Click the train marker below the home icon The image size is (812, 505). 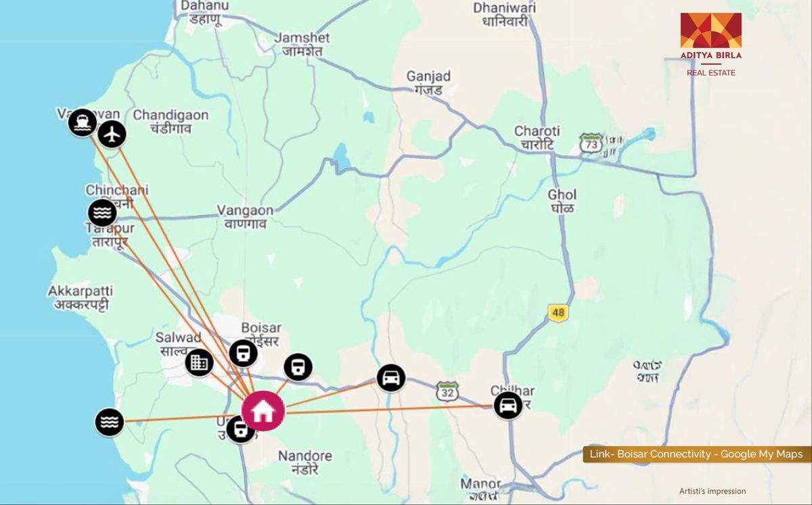tap(239, 429)
